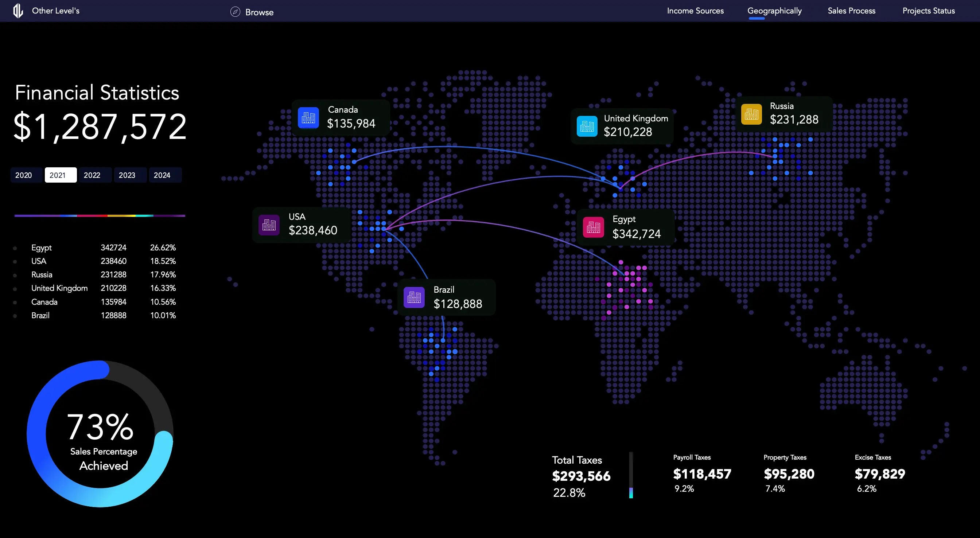This screenshot has width=980, height=538.
Task: Click the Browse compass icon
Action: coord(235,12)
